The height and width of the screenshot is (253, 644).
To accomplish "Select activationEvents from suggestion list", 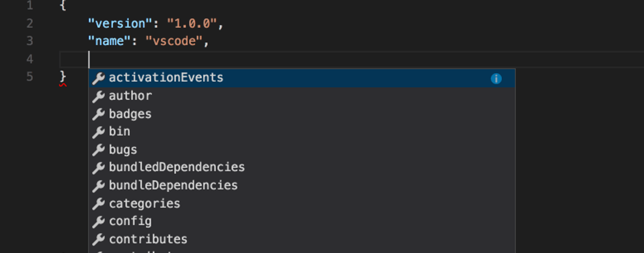I will pyautogui.click(x=166, y=78).
